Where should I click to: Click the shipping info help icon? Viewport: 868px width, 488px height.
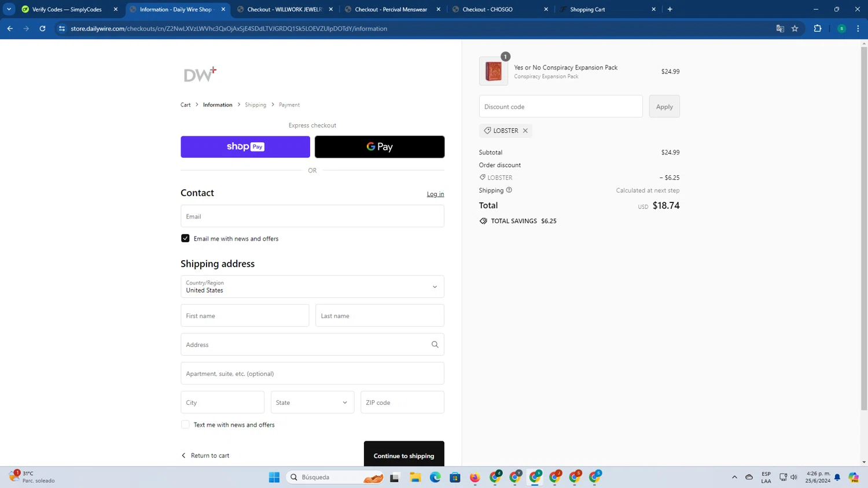(509, 190)
